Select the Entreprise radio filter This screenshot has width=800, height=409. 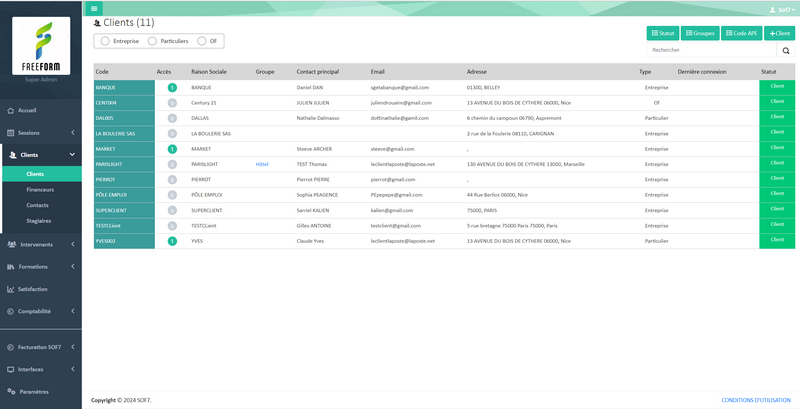click(105, 41)
